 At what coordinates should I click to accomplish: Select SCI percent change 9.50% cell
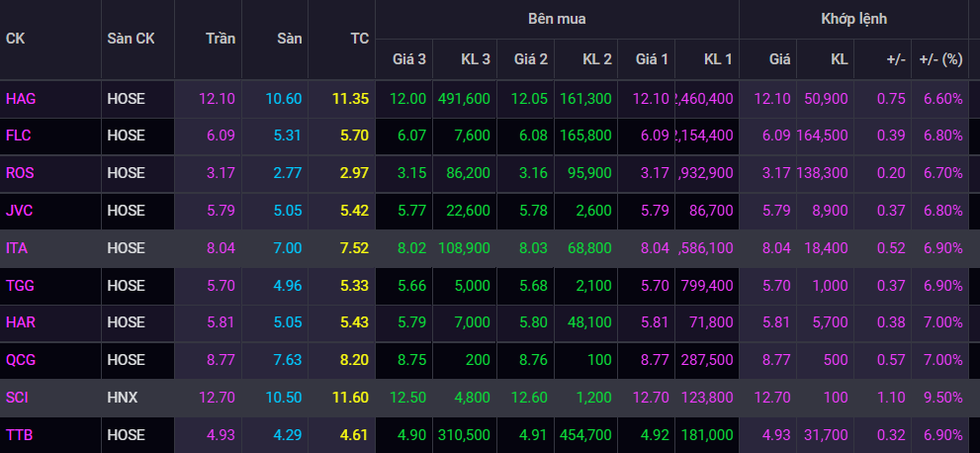[x=942, y=398]
